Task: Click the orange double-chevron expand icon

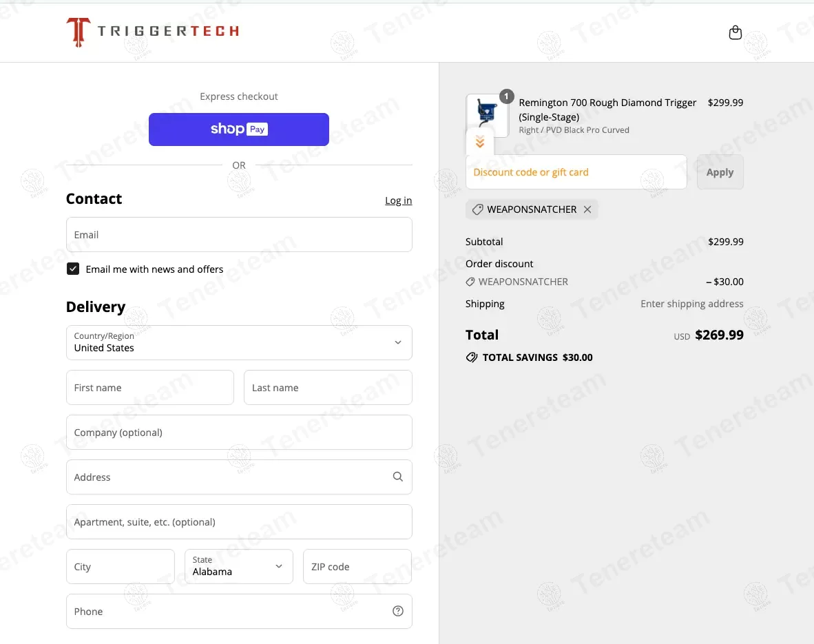Action: click(480, 142)
